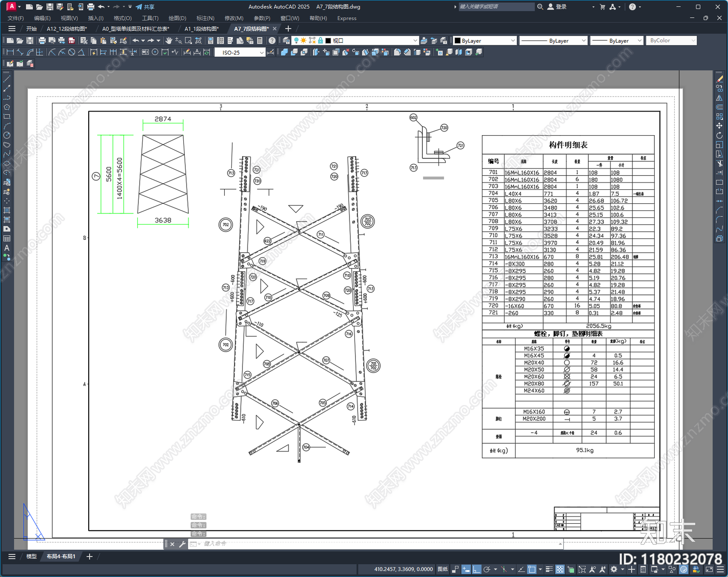Viewport: 728px width, 577px height.
Task: Open the ByColor plot style dropdown
Action: pyautogui.click(x=671, y=40)
